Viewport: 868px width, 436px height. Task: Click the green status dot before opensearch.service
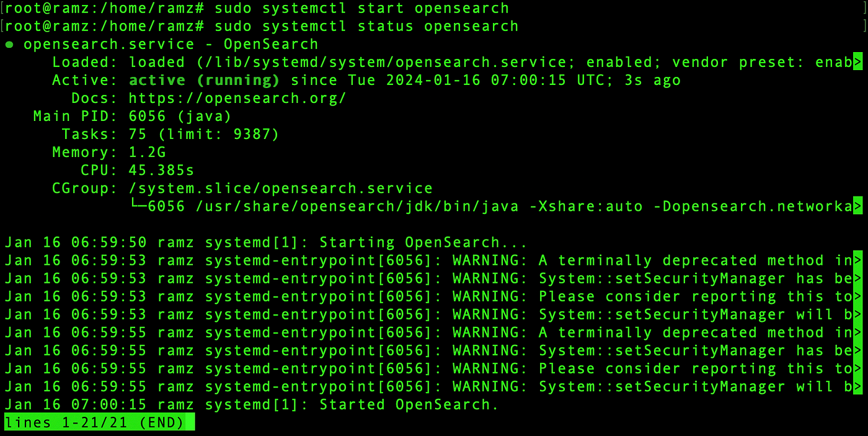pyautogui.click(x=9, y=45)
